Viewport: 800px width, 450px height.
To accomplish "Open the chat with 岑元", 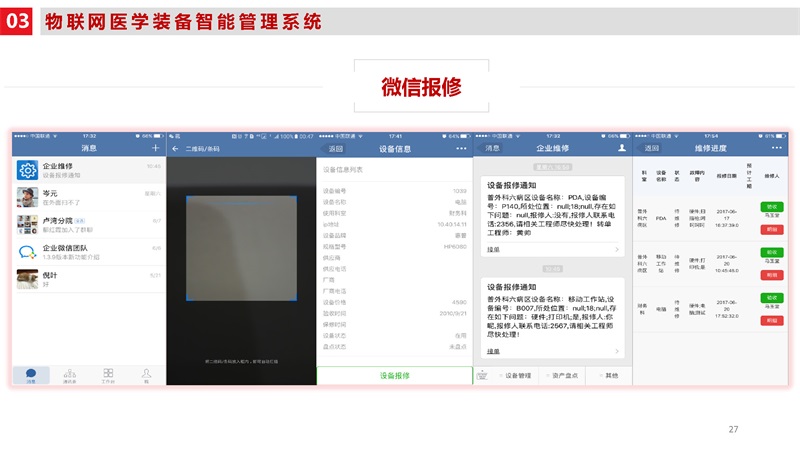I will (89, 197).
